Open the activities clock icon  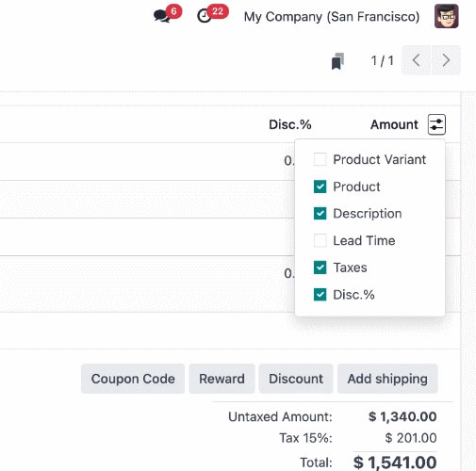205,16
